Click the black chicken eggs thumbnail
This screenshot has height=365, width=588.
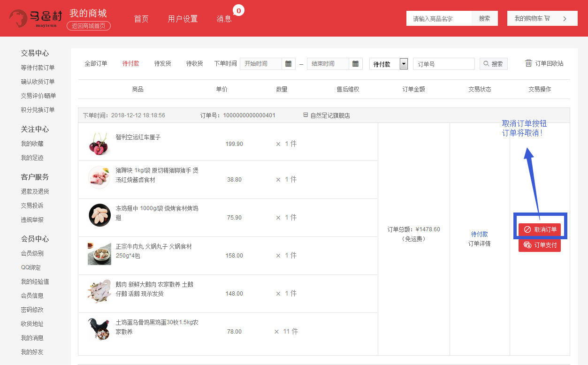tap(99, 329)
